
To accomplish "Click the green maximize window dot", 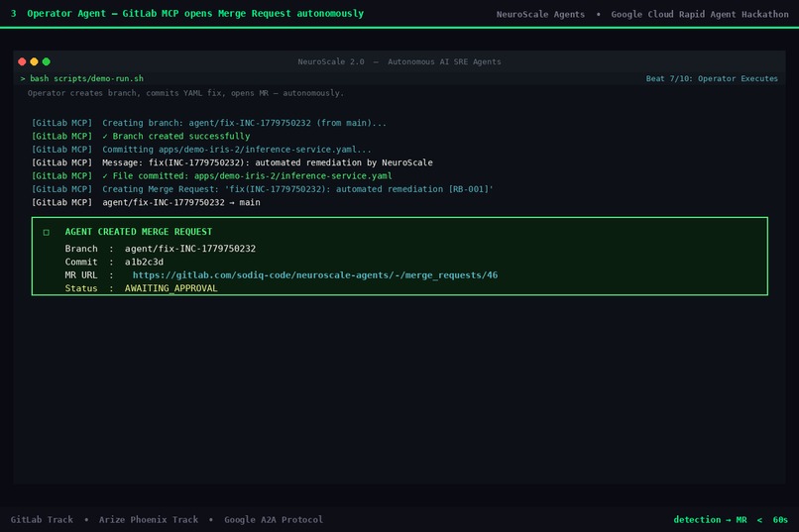I will click(x=47, y=61).
